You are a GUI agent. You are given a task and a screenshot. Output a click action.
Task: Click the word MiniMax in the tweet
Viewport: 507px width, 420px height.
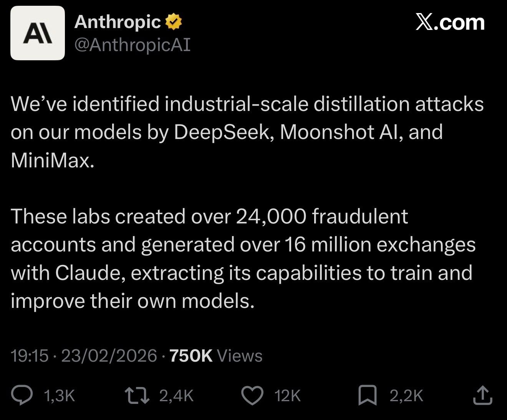coord(52,160)
